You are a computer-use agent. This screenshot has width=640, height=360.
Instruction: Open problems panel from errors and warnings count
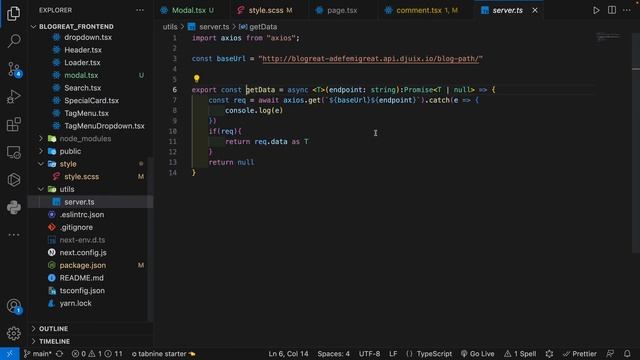point(97,354)
